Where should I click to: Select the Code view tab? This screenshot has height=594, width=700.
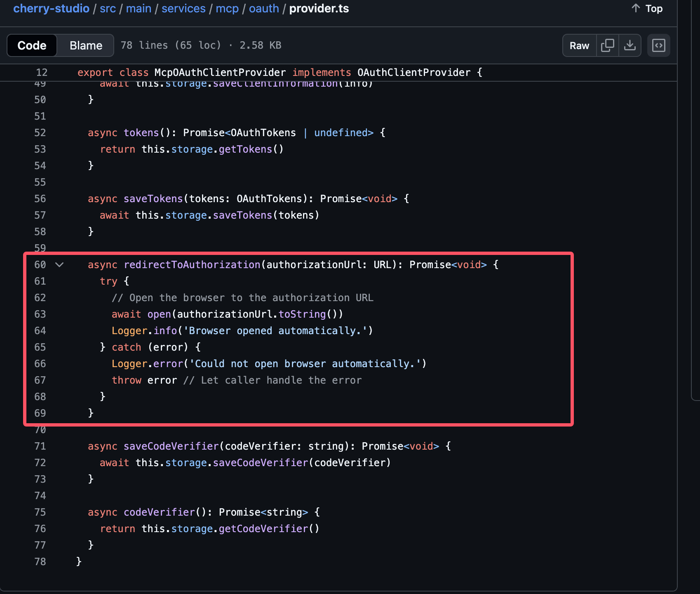pos(32,45)
